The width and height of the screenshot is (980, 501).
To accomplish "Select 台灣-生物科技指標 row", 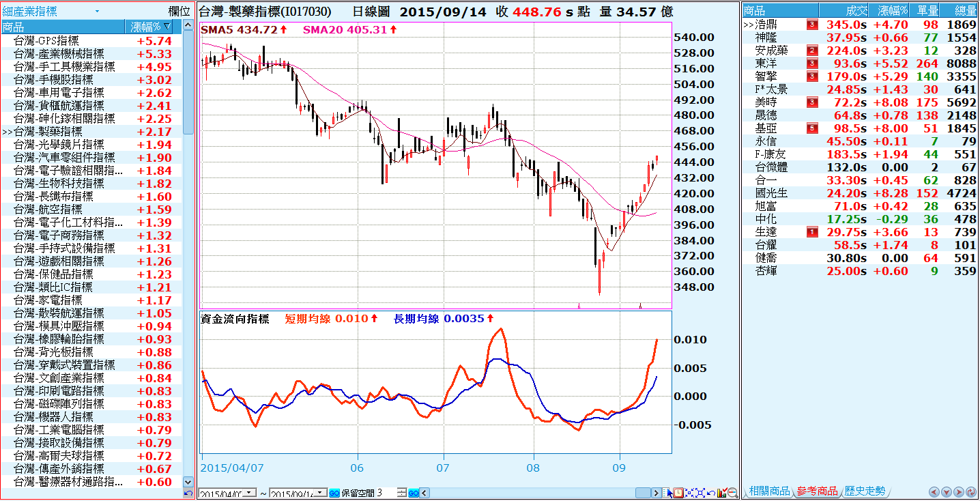I will tap(91, 184).
